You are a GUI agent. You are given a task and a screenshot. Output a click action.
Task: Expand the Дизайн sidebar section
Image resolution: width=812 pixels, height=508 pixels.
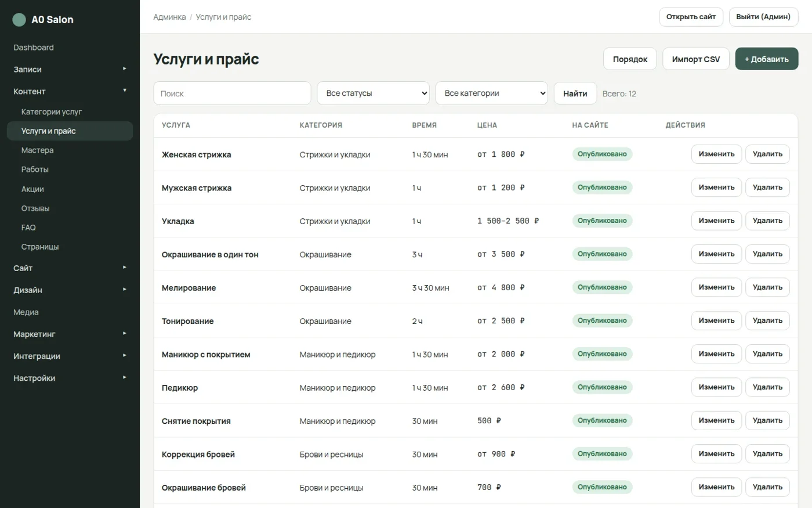point(70,290)
